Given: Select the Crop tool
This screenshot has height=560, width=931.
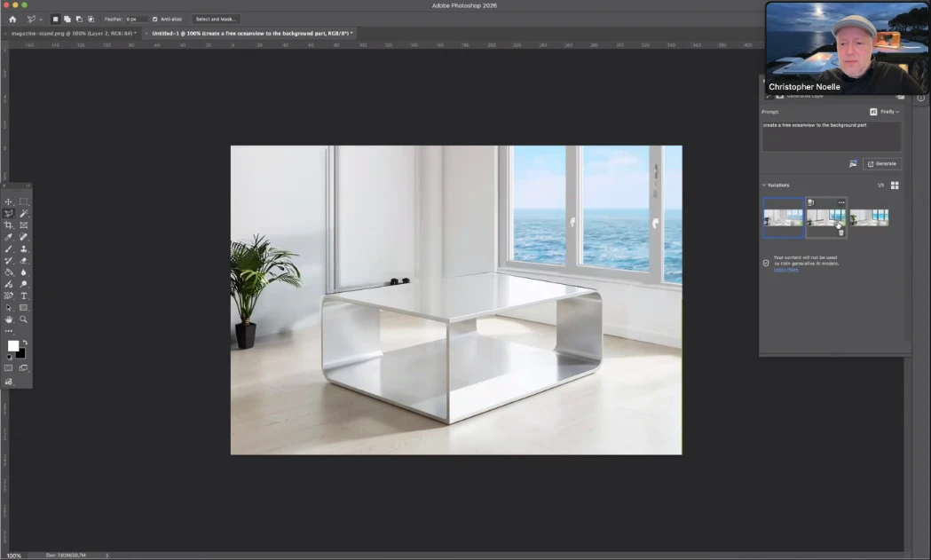Looking at the screenshot, I should click(x=9, y=225).
